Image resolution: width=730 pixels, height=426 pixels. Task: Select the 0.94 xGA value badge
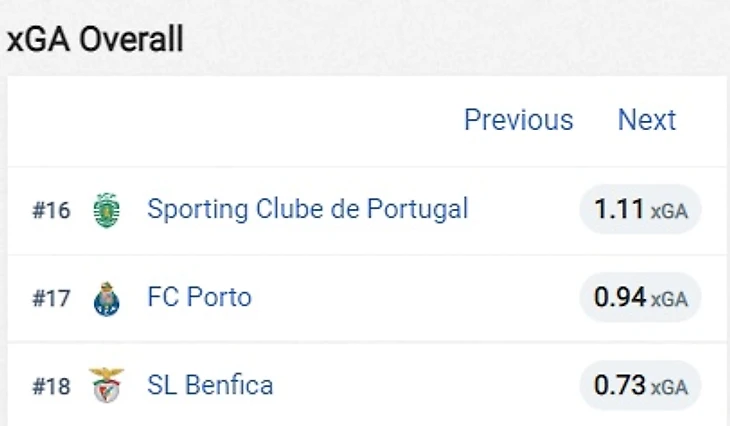tap(640, 297)
